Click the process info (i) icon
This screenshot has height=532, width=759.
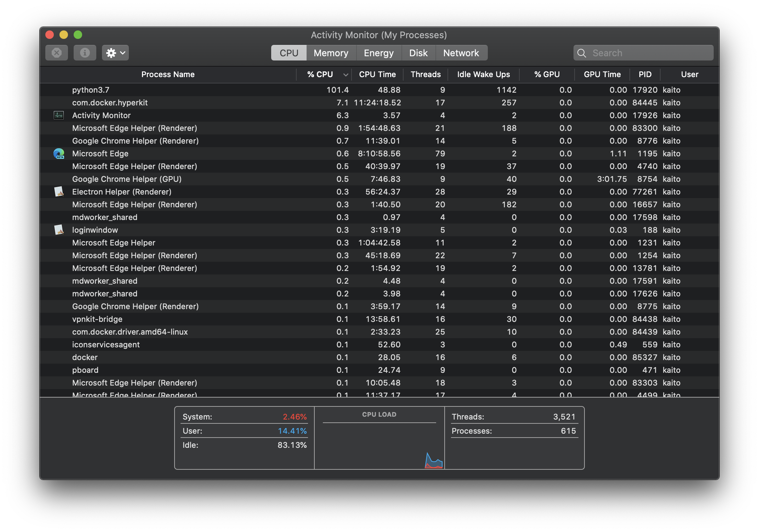point(85,53)
